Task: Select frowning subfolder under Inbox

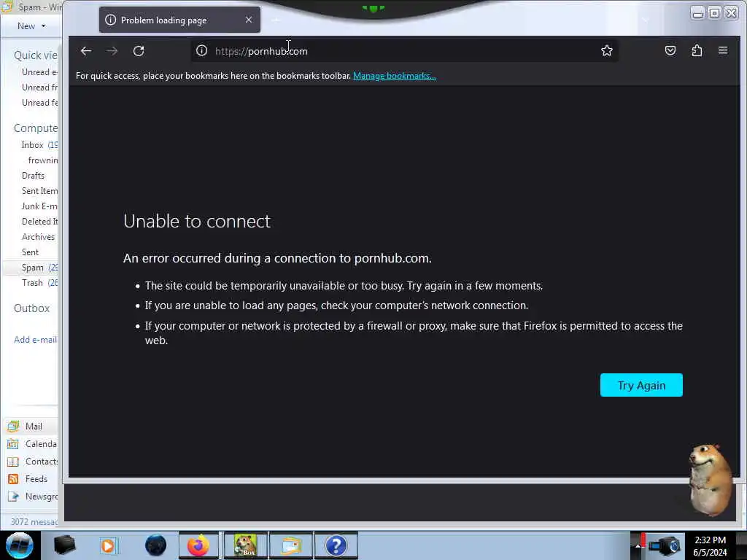Action: tap(43, 160)
